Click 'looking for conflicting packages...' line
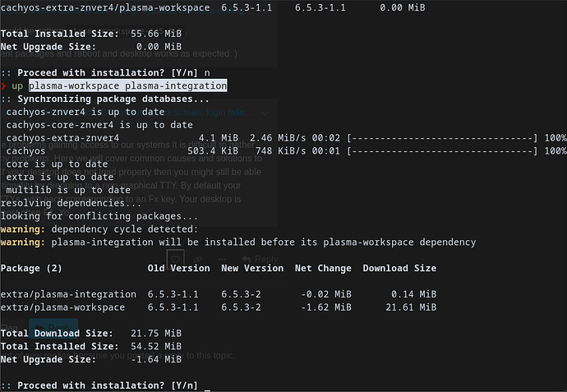 tap(99, 216)
